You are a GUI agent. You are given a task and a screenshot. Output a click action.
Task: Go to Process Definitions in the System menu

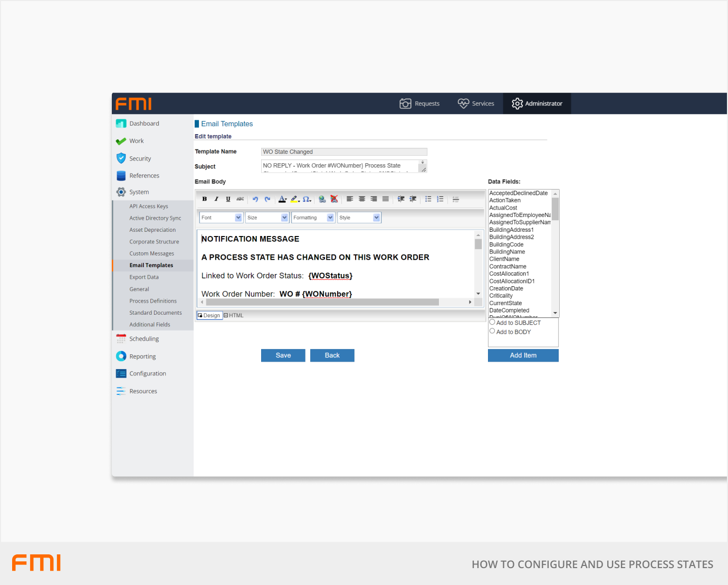tap(153, 301)
